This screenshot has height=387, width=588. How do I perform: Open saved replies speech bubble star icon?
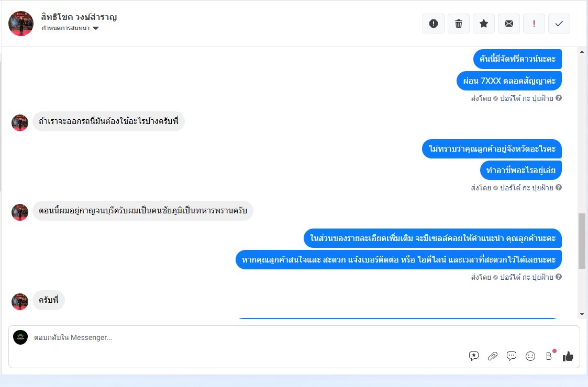pos(474,356)
